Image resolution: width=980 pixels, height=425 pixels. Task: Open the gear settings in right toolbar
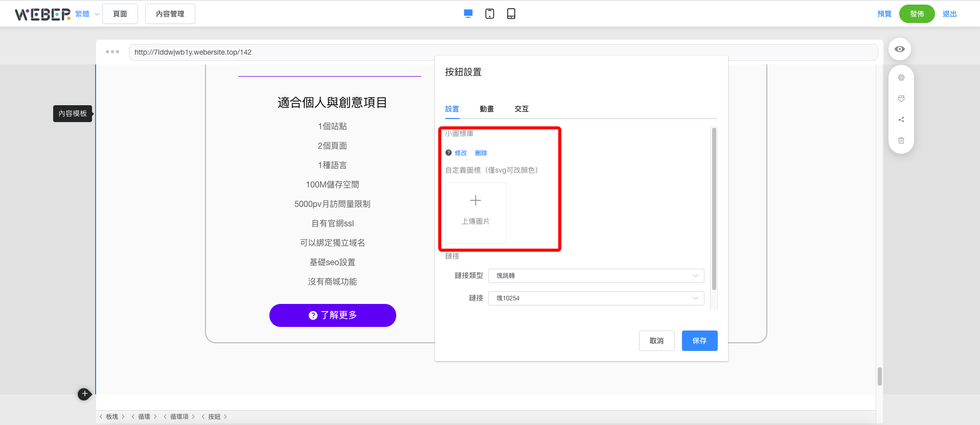pyautogui.click(x=901, y=78)
